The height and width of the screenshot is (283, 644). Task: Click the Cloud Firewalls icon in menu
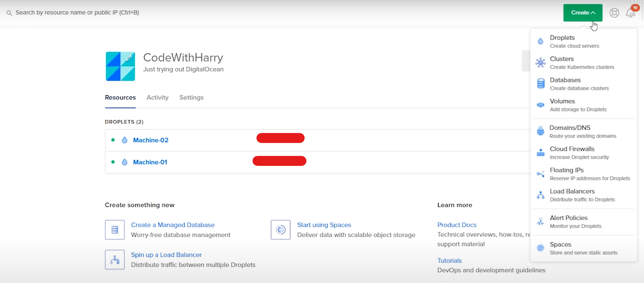point(540,153)
